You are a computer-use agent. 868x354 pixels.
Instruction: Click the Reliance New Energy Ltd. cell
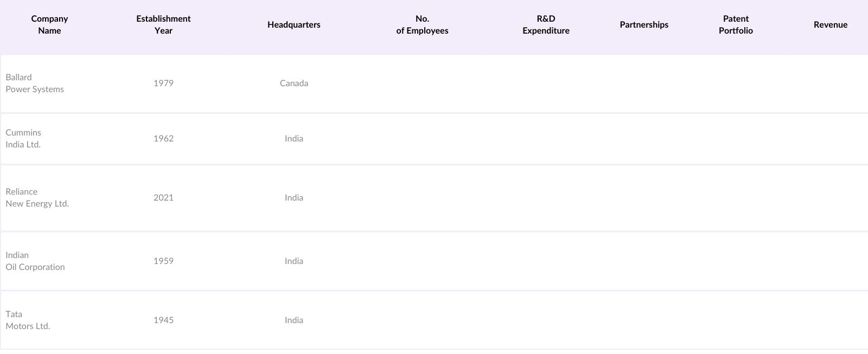37,197
